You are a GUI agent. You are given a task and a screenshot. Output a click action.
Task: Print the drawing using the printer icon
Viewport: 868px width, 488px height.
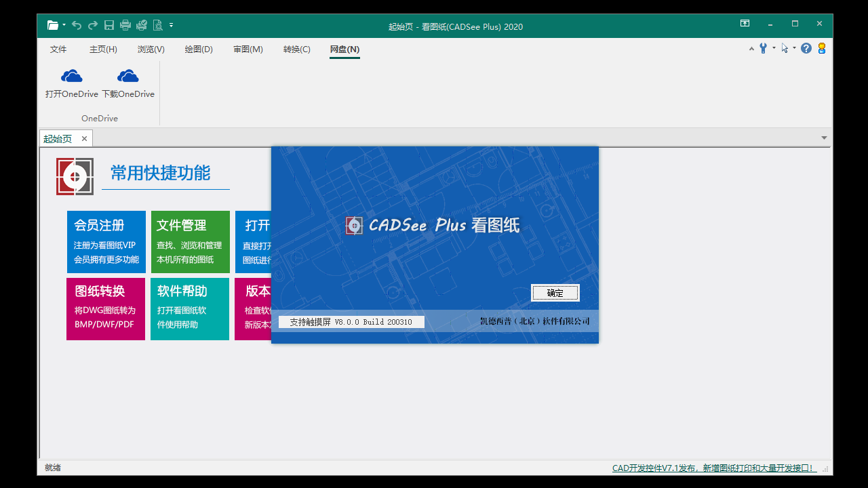coord(125,25)
